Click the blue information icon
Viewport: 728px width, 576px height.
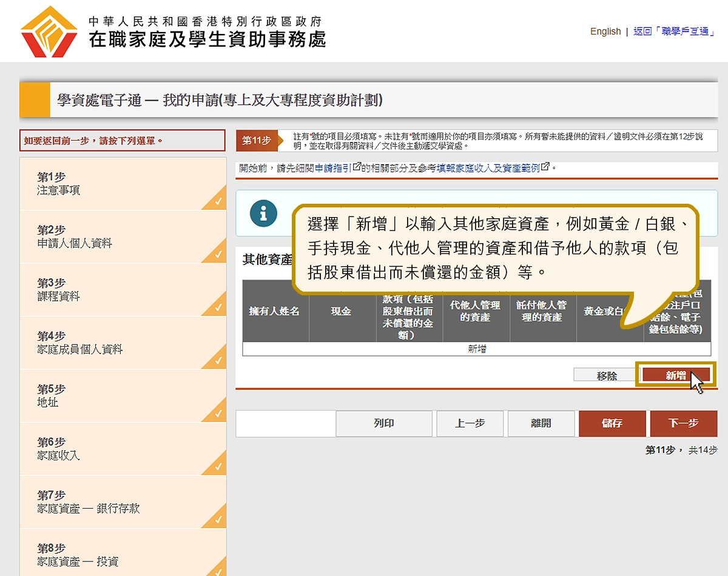[x=263, y=213]
